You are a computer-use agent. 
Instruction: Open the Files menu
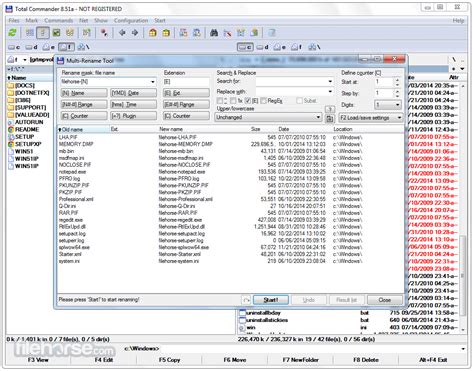pos(14,21)
